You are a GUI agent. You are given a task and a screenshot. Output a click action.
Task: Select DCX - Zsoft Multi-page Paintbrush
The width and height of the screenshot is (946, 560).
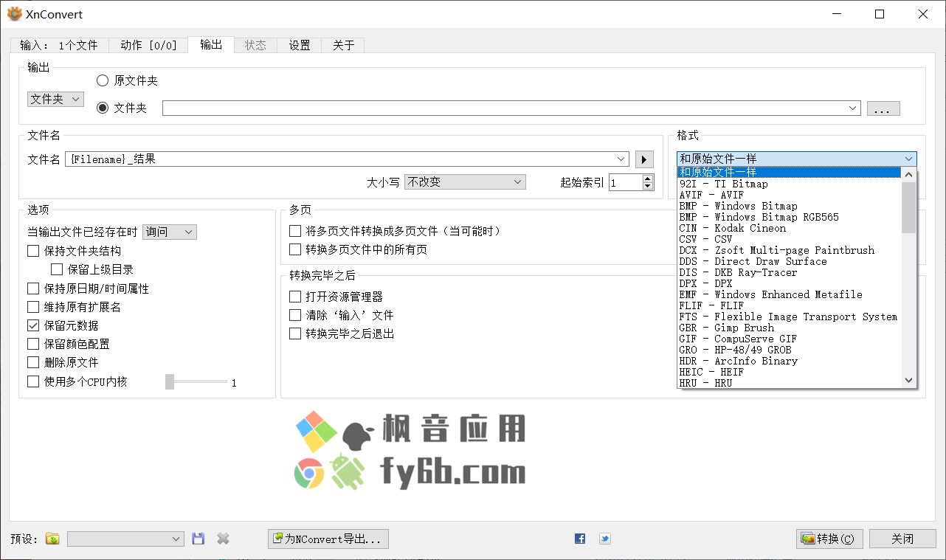pos(790,250)
